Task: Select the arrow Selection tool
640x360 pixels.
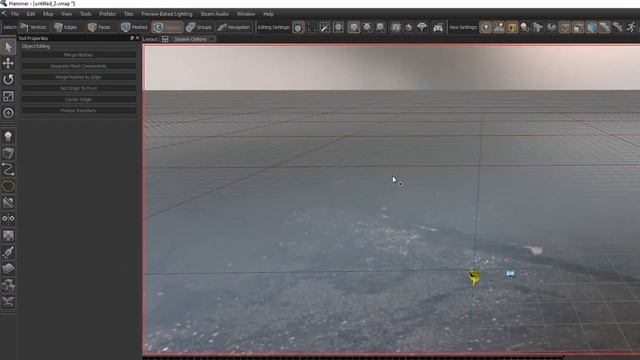Action: point(8,47)
